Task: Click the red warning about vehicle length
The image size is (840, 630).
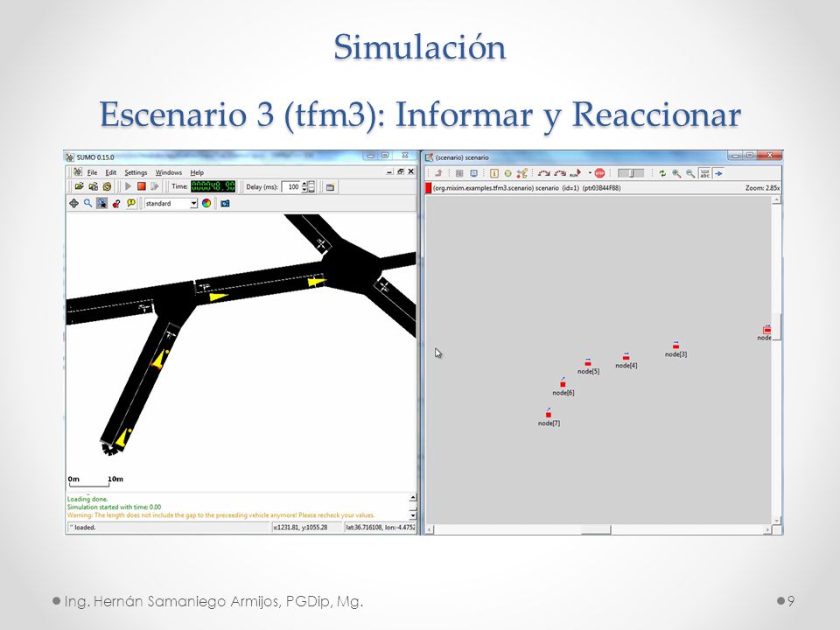Action: (x=220, y=514)
